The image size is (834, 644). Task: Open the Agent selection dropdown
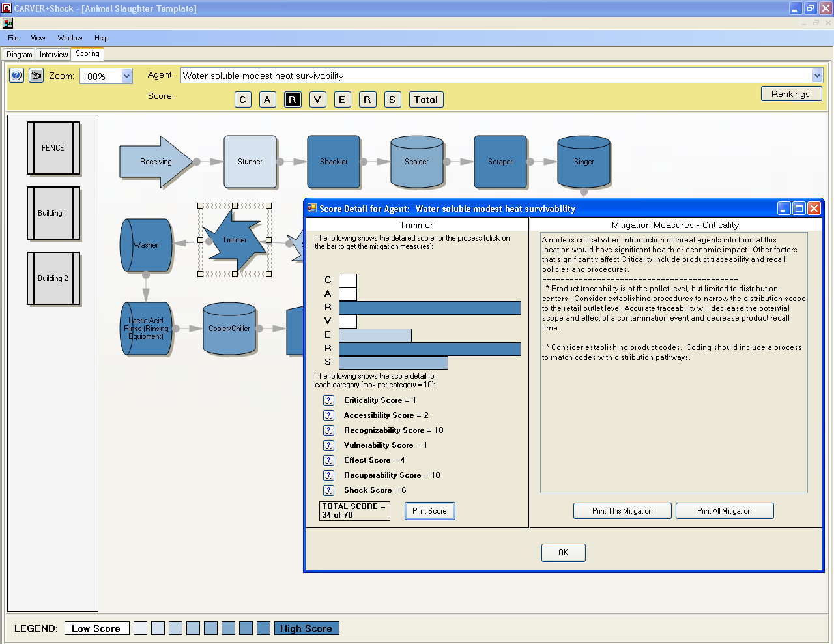click(817, 76)
